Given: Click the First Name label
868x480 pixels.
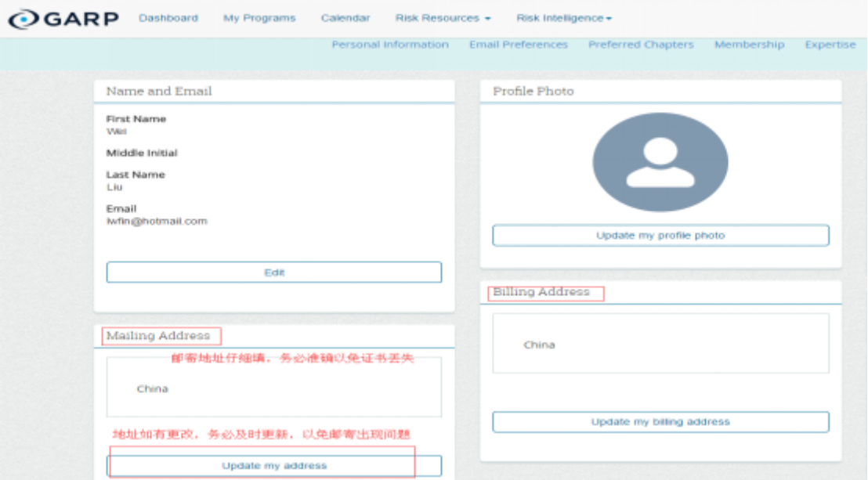Looking at the screenshot, I should 136,119.
